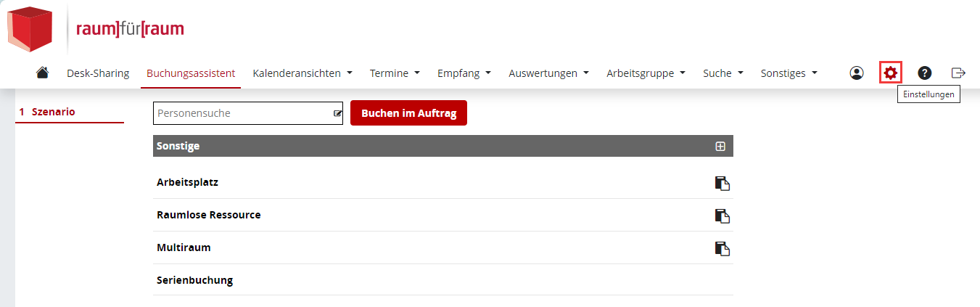The height and width of the screenshot is (307, 980).
Task: Open the Serienbuchung entry
Action: (443, 280)
